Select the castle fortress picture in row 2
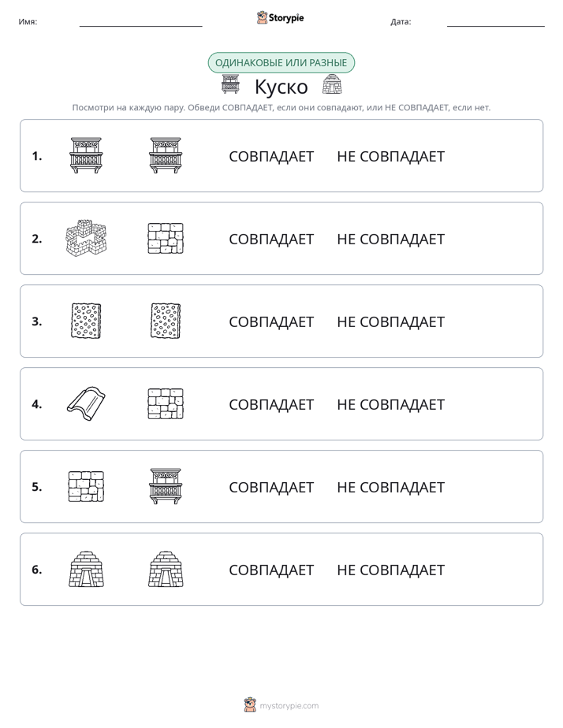The width and height of the screenshot is (563, 728). point(86,238)
